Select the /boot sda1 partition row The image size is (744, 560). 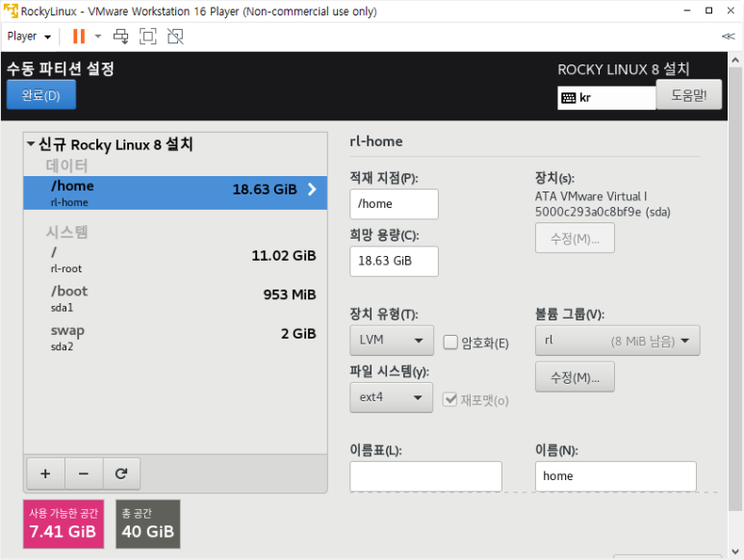pos(175,298)
